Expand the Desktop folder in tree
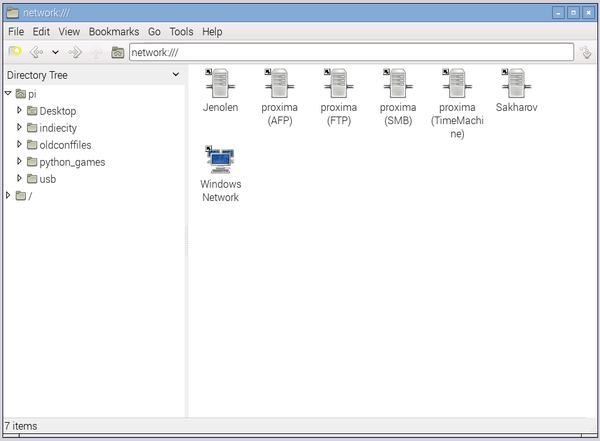Image resolution: width=600 pixels, height=441 pixels. [19, 111]
